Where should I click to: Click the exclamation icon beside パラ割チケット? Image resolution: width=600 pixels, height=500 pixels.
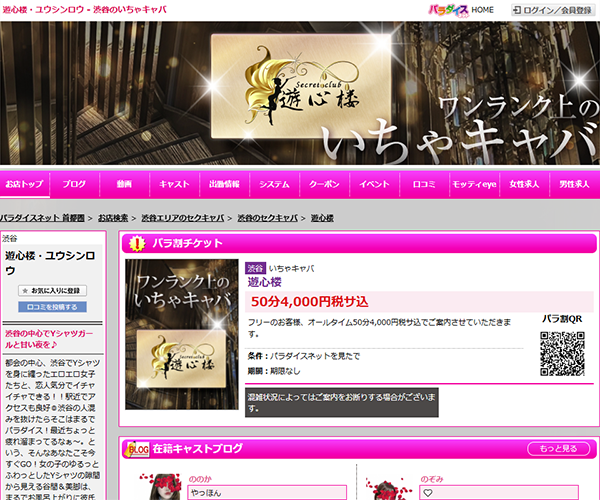pos(137,244)
